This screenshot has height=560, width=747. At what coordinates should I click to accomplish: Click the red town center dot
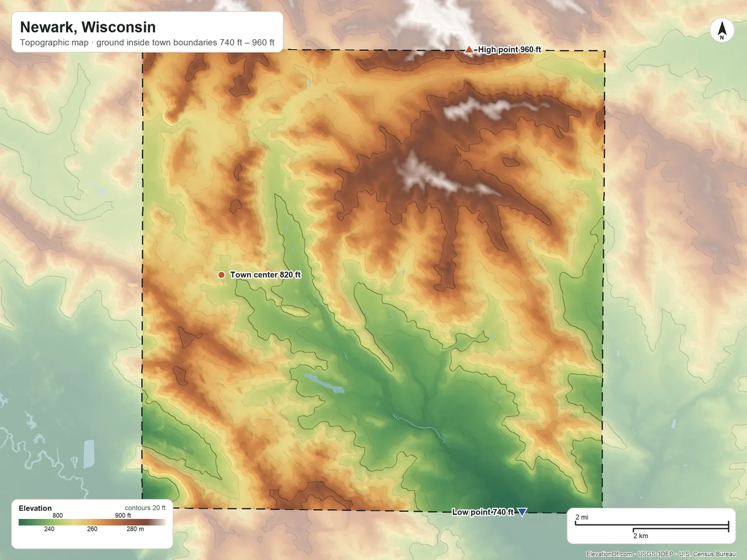(x=221, y=274)
